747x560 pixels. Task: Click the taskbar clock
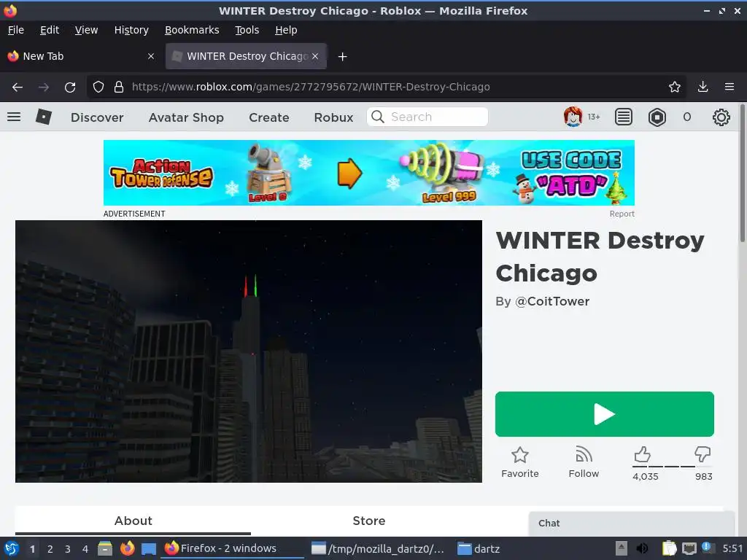click(x=732, y=548)
